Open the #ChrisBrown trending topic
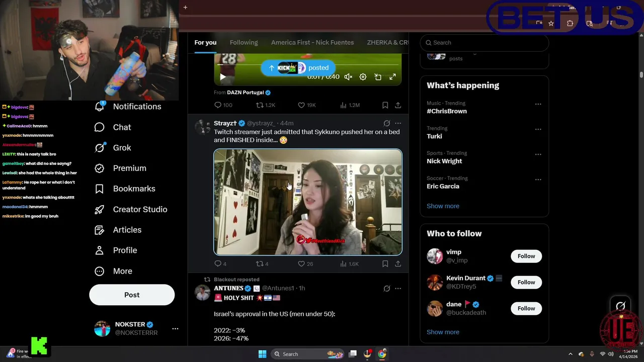Screen dimensions: 644x362 pos(447,111)
